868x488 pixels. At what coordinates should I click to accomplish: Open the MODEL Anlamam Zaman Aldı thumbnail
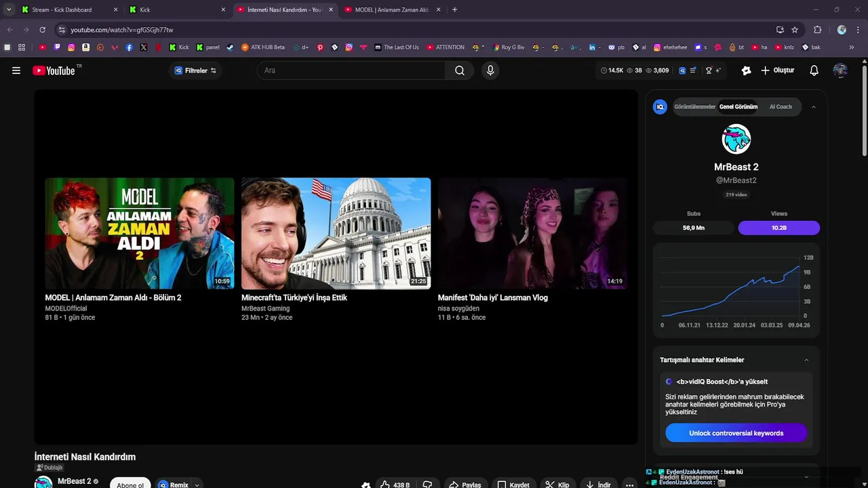coord(140,233)
